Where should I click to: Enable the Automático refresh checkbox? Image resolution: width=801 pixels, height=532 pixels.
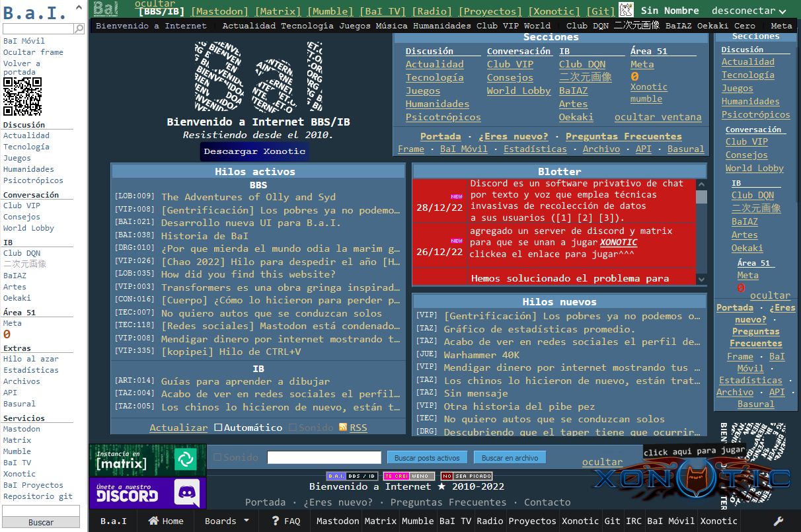click(219, 428)
